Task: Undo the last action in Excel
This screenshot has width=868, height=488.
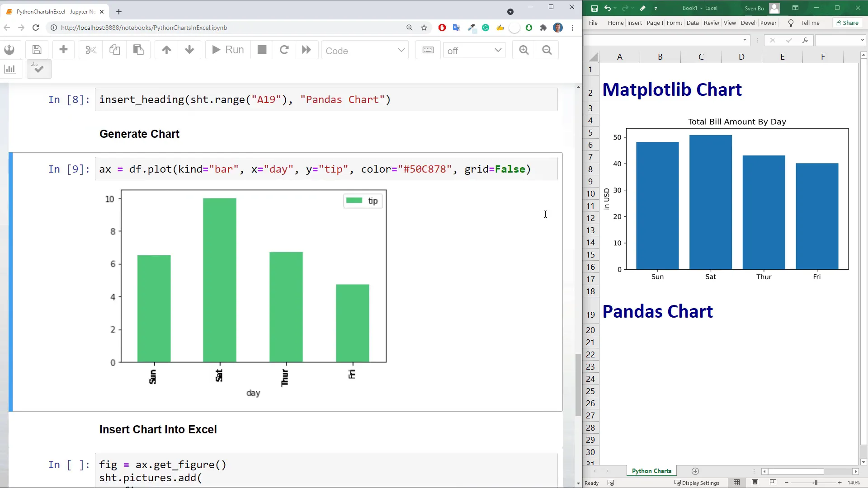Action: tap(608, 8)
